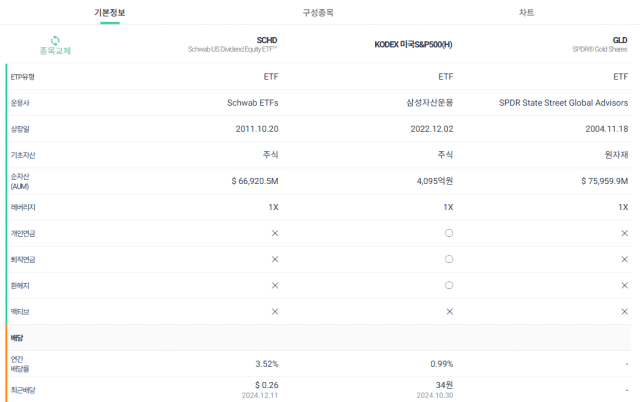Click SCHD's $ 66,920.5M AUM value

[x=255, y=181]
